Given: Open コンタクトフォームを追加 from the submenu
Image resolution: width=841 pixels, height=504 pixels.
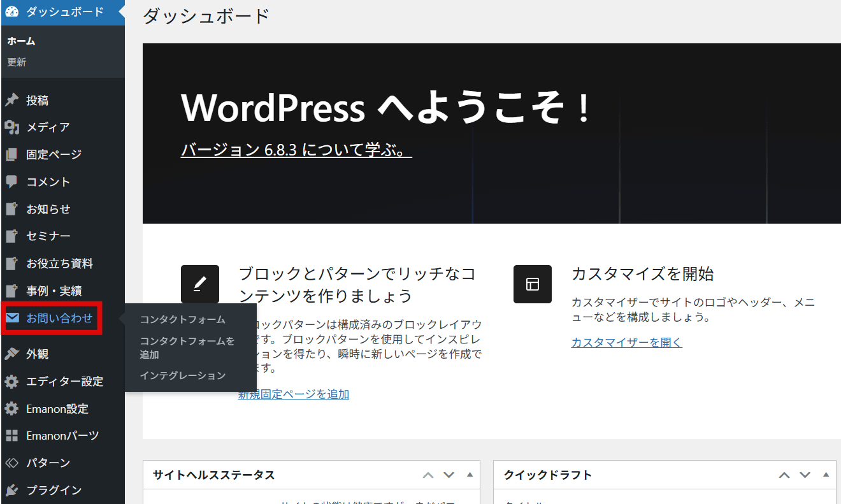Looking at the screenshot, I should 187,347.
